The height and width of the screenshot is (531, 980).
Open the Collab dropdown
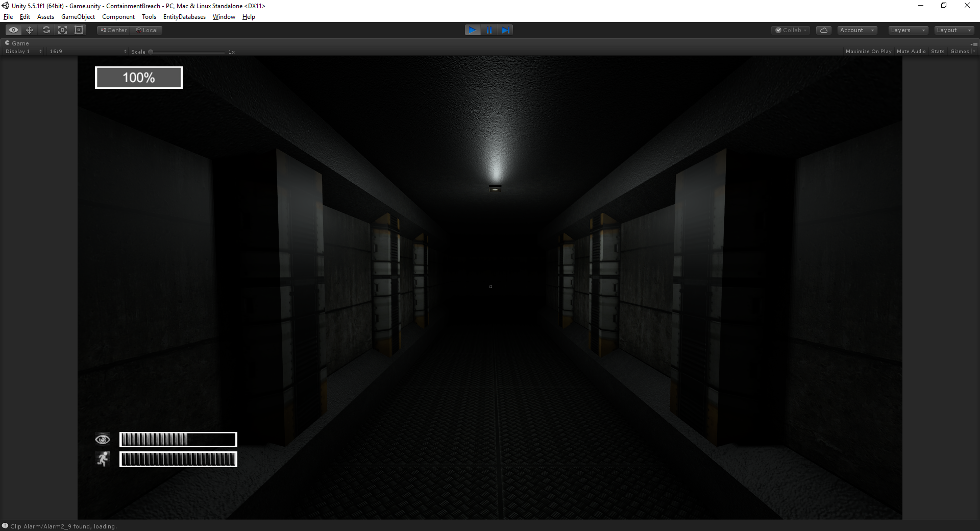(791, 30)
